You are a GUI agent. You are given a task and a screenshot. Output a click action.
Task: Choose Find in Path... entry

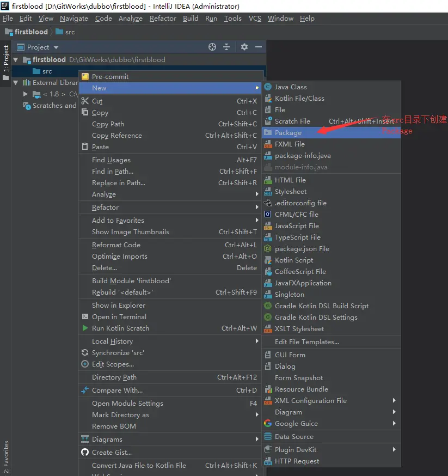170,172
